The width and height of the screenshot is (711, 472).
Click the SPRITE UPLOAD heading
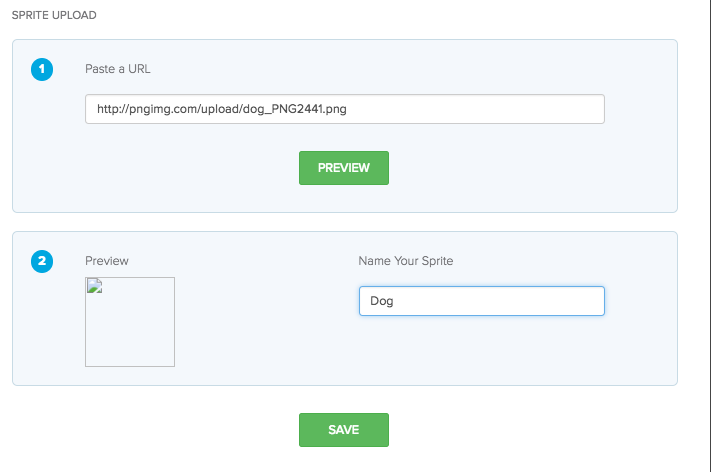(54, 15)
